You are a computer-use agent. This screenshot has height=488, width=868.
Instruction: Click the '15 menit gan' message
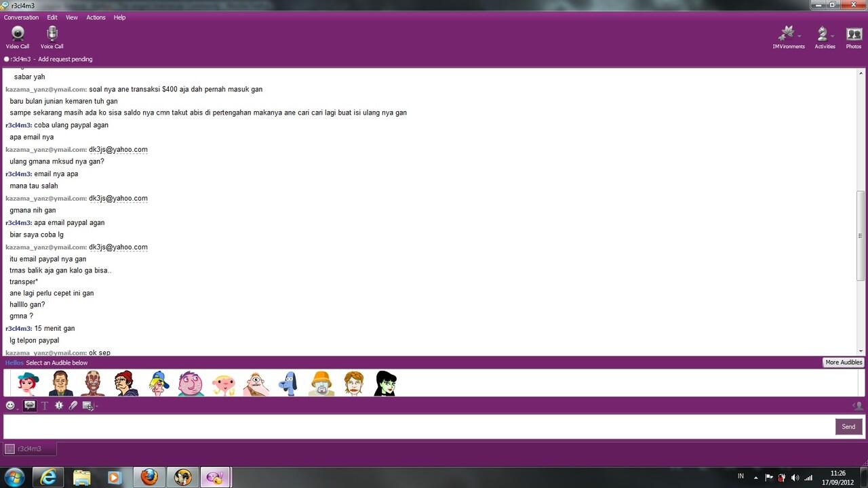tap(54, 329)
